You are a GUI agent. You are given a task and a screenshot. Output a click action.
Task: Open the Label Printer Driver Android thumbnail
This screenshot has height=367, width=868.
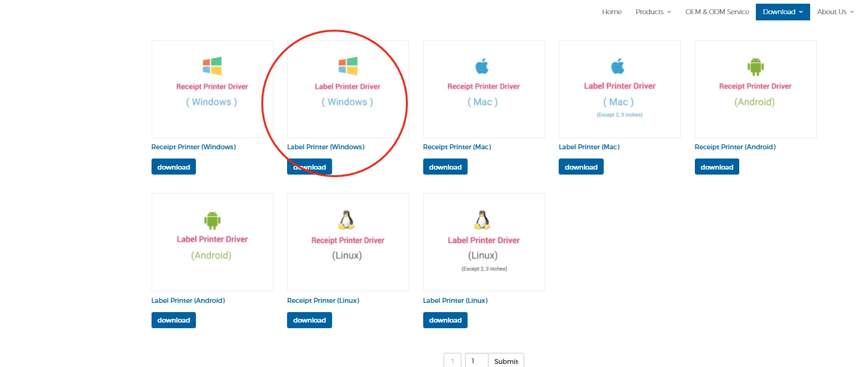click(213, 242)
